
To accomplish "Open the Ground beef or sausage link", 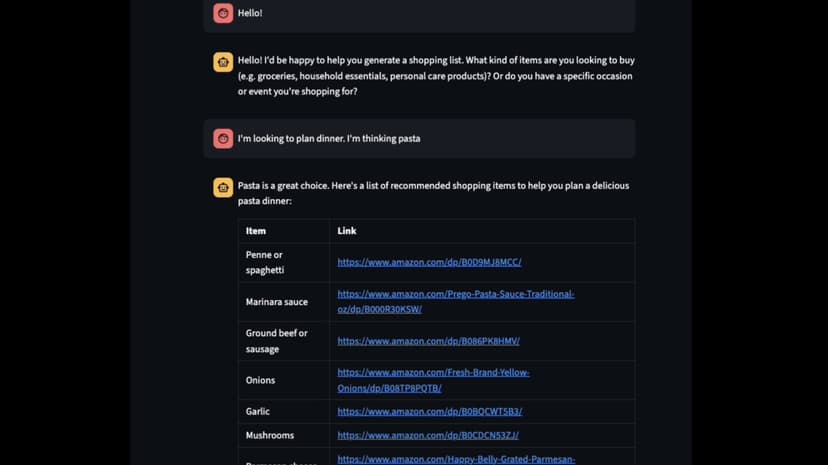I will pos(428,341).
